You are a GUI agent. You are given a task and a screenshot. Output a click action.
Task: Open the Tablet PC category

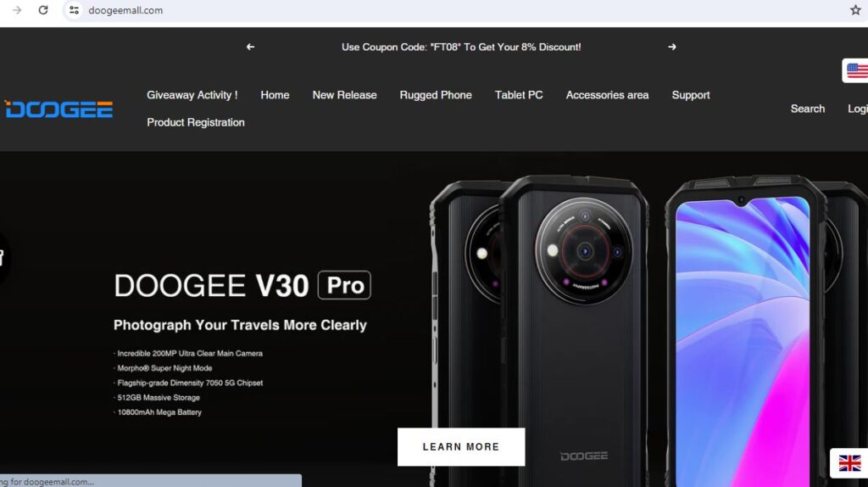pyautogui.click(x=519, y=95)
